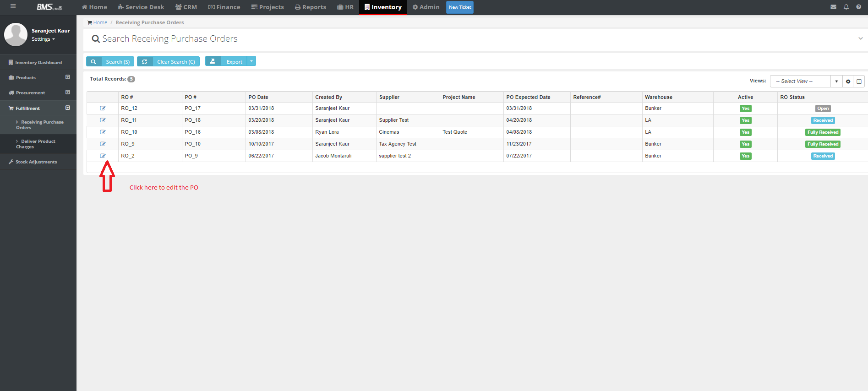The height and width of the screenshot is (391, 868).
Task: Open edit icon for RO_11
Action: point(103,120)
